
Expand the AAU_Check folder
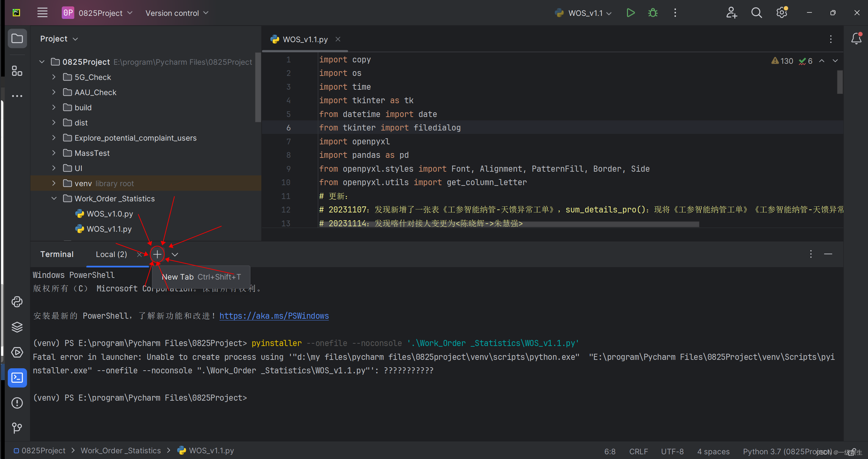54,92
